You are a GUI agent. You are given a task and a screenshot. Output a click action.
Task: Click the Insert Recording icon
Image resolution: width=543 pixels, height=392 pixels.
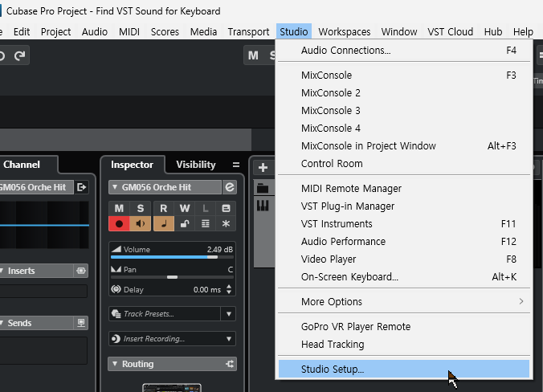(116, 339)
